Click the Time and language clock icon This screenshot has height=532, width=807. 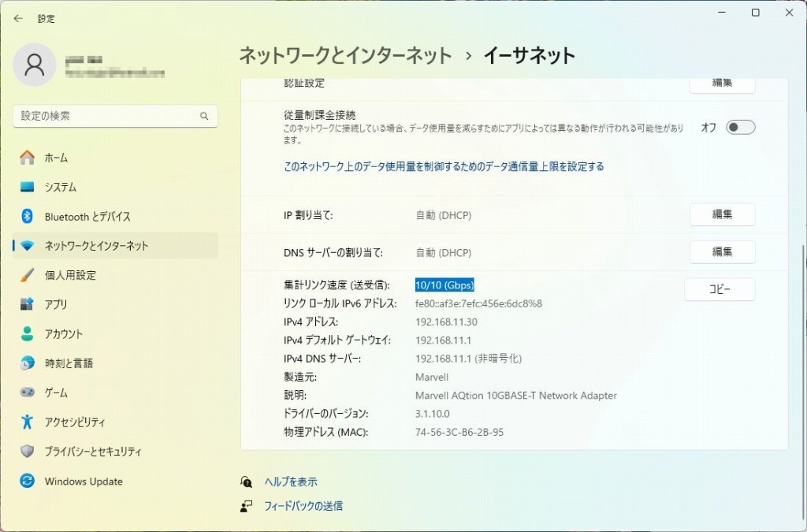[28, 363]
